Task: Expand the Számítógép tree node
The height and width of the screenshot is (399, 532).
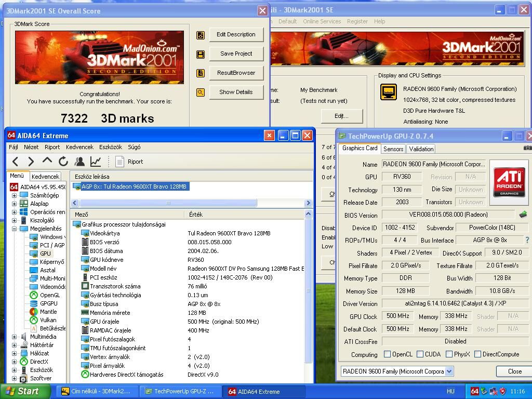Action: pos(14,195)
